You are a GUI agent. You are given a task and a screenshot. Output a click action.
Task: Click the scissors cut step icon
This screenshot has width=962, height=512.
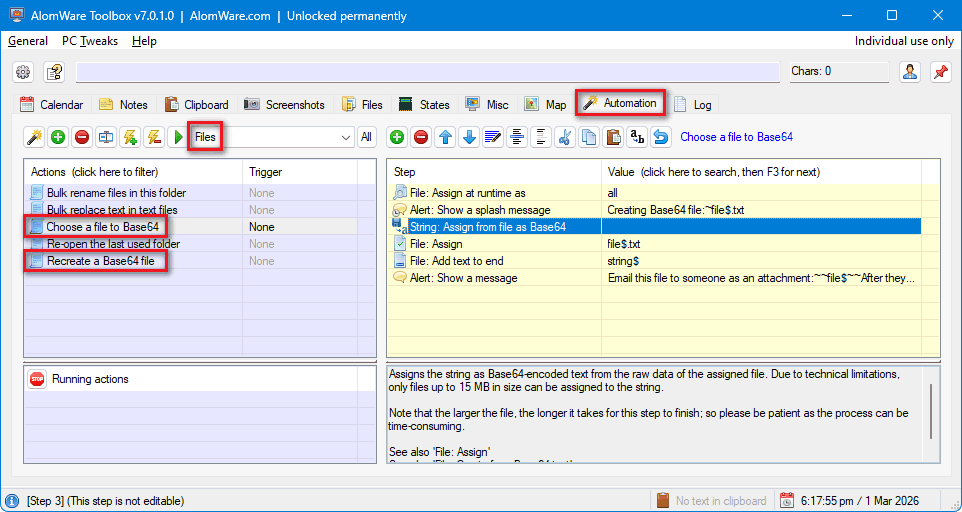point(565,137)
